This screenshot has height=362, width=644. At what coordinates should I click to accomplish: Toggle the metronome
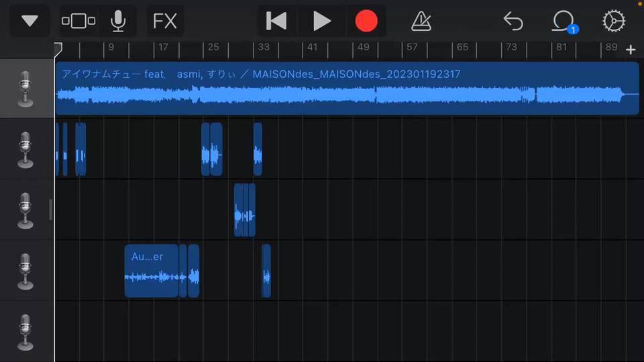coord(421,21)
